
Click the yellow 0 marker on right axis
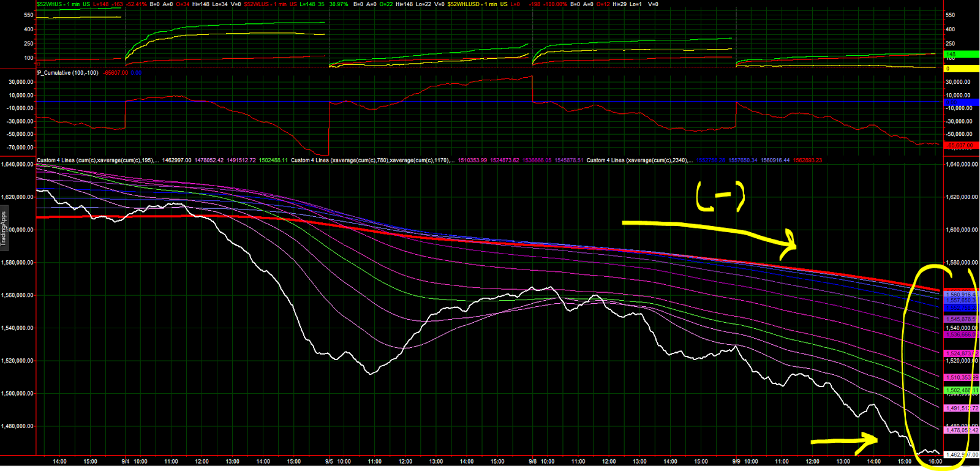click(x=961, y=69)
